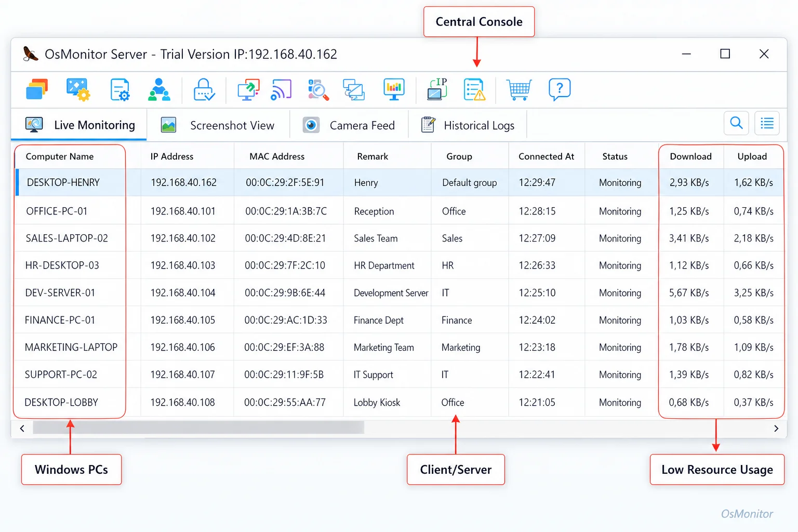The image size is (798, 532).
Task: Click upload value 0,37 KB/s
Action: pos(753,403)
